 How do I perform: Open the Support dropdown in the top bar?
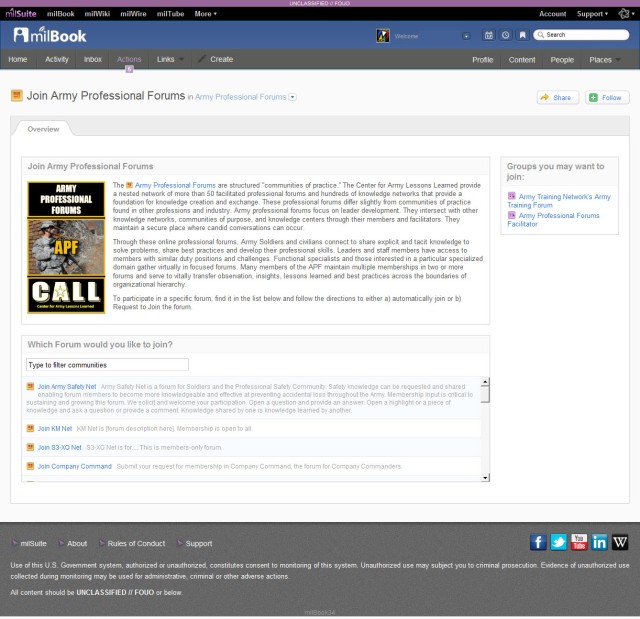(592, 14)
